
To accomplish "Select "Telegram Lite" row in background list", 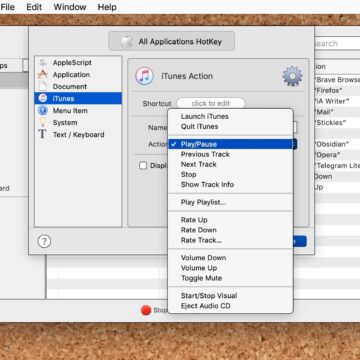I will [337, 166].
